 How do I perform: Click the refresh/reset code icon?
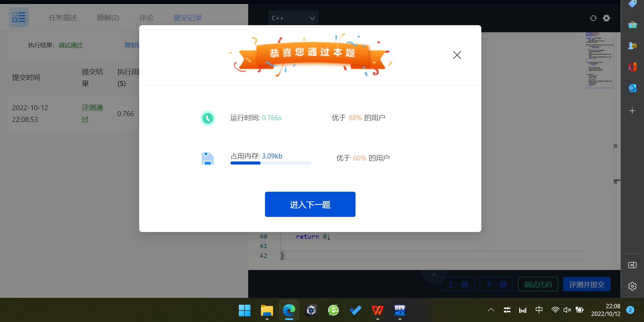tap(593, 18)
